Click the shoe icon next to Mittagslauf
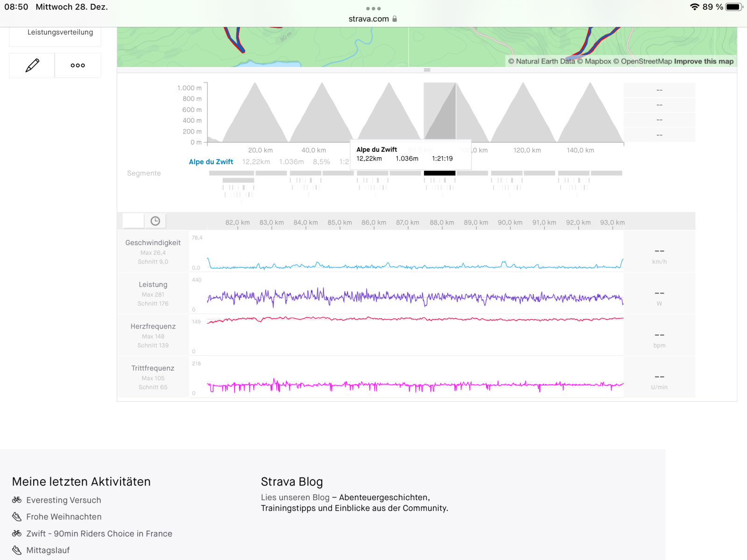 (17, 550)
